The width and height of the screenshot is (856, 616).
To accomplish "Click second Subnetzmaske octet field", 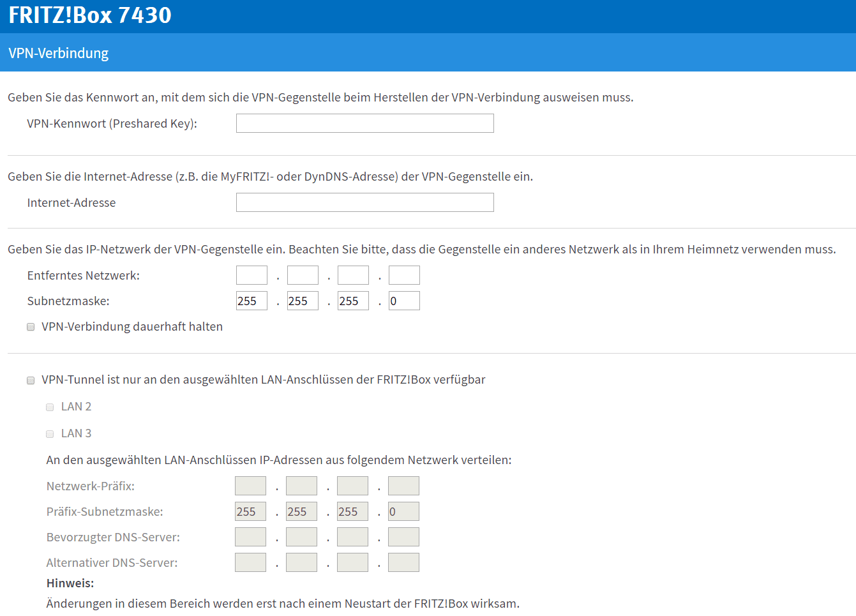I will click(303, 301).
